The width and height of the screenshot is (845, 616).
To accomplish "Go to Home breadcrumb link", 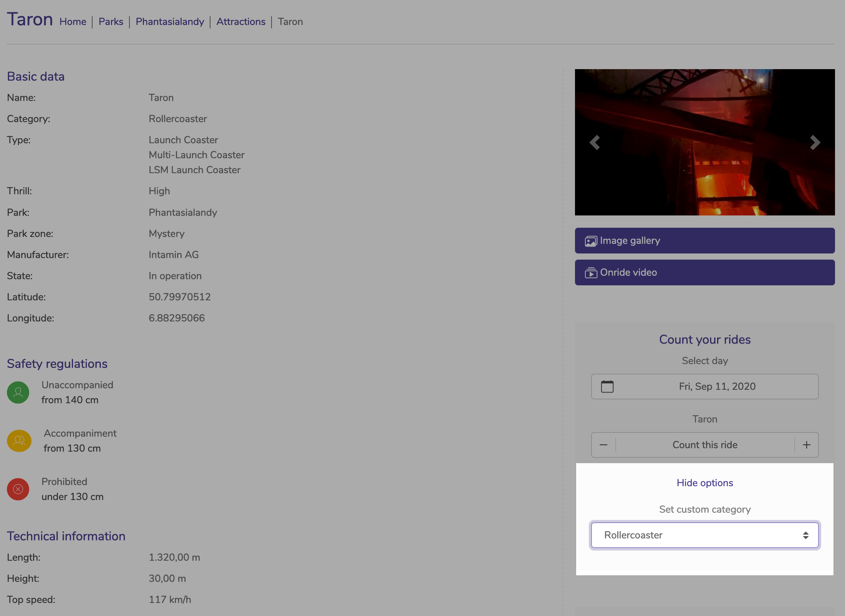I will click(73, 22).
